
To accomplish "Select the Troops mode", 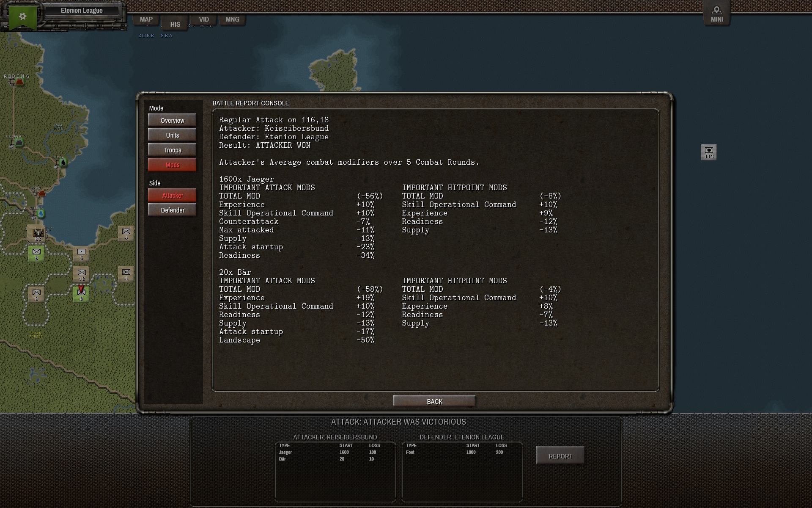I will click(x=172, y=149).
